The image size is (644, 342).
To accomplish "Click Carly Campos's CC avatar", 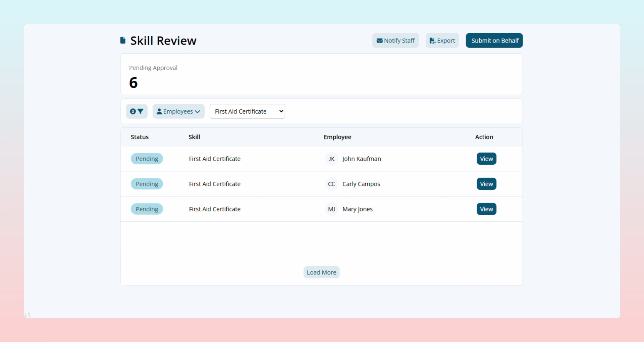I will click(331, 184).
